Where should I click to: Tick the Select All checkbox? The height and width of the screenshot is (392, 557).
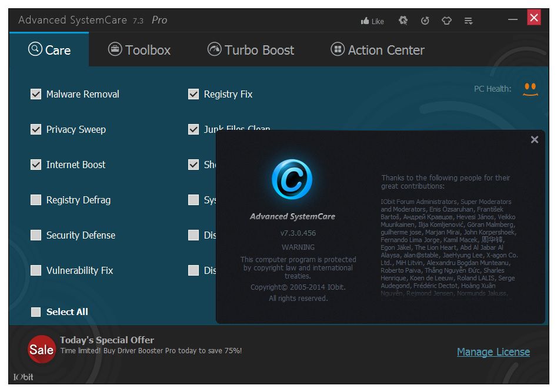coord(36,311)
